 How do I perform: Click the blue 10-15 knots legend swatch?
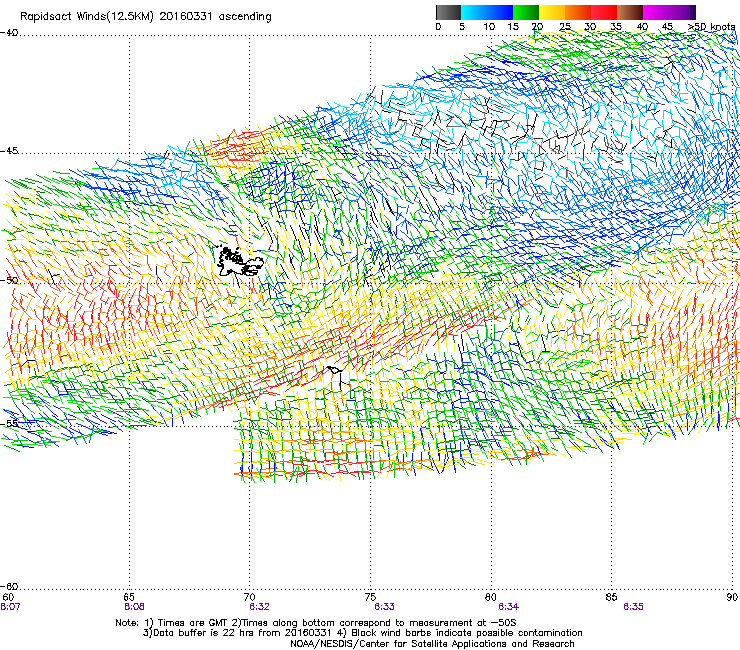500,12
